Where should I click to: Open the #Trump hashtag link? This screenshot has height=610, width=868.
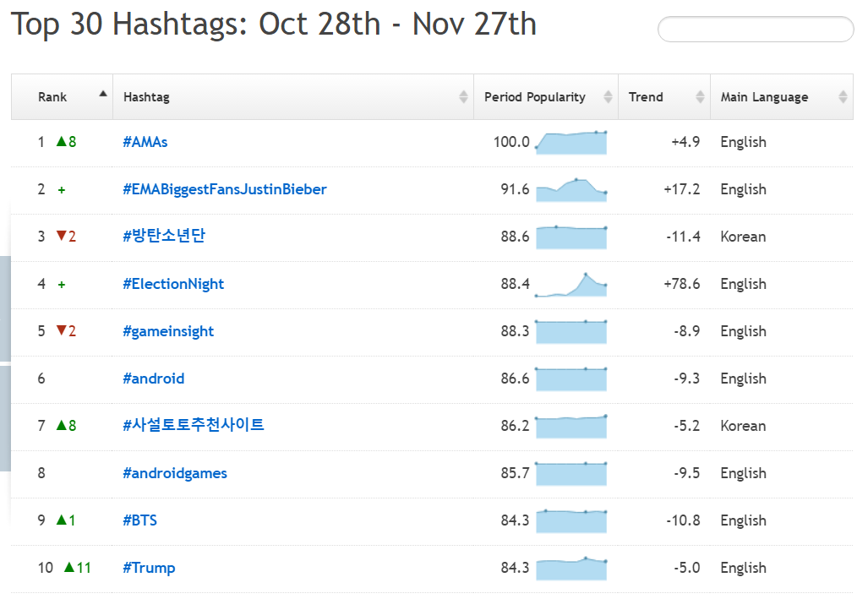tap(149, 568)
